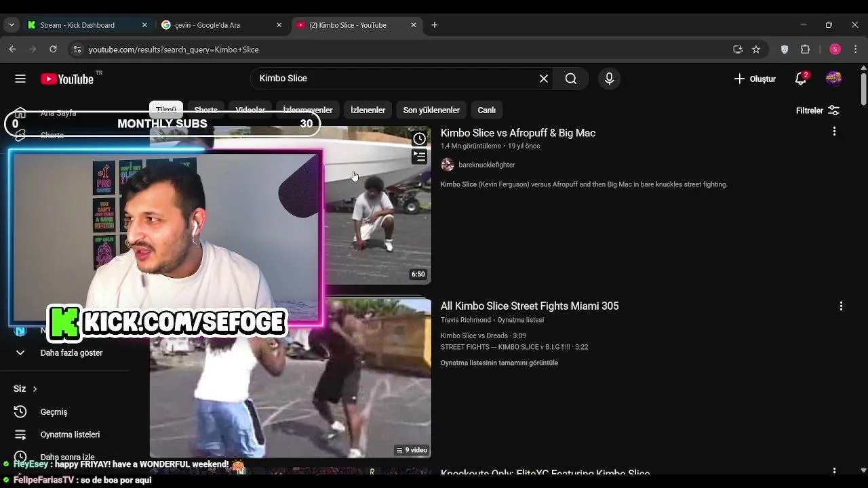The width and height of the screenshot is (868, 488).
Task: Bookmark this page with star
Action: pos(756,49)
